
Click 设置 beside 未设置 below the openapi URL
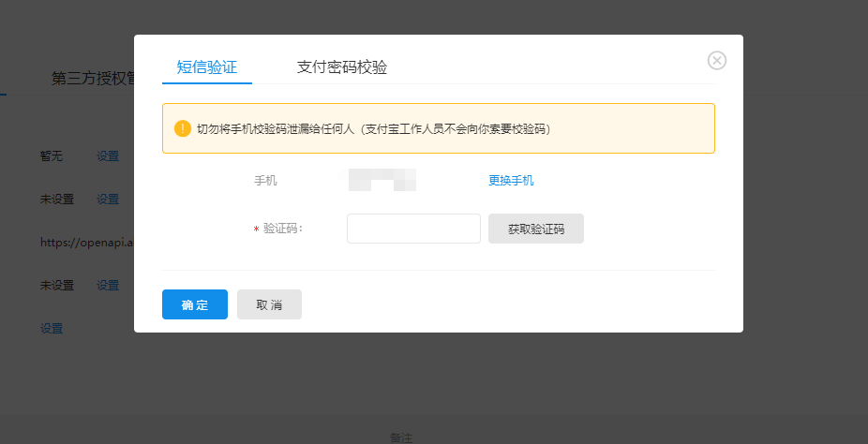tap(108, 286)
